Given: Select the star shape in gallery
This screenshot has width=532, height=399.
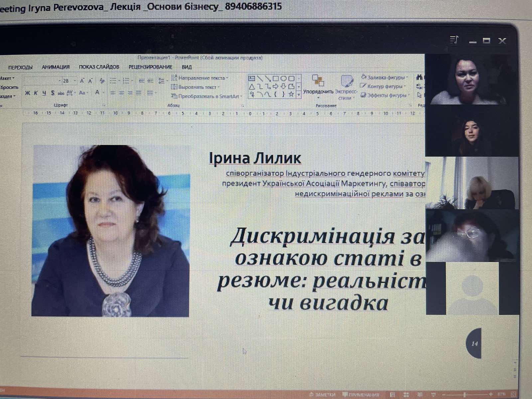Looking at the screenshot, I should pyautogui.click(x=291, y=94).
